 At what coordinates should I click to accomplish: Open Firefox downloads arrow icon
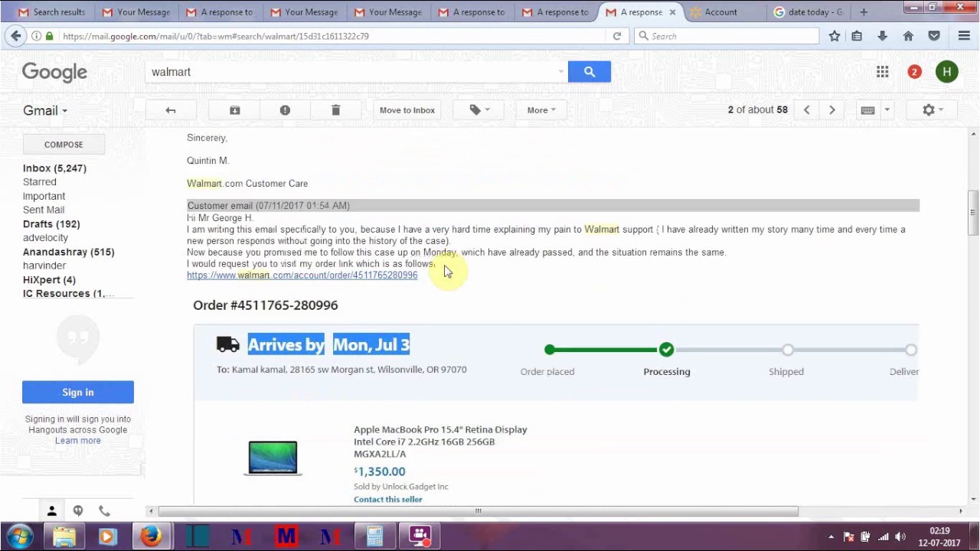coord(882,36)
